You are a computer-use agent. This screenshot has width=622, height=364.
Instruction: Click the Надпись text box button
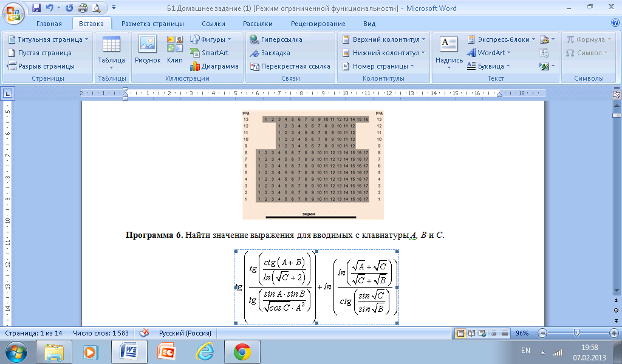pyautogui.click(x=449, y=49)
